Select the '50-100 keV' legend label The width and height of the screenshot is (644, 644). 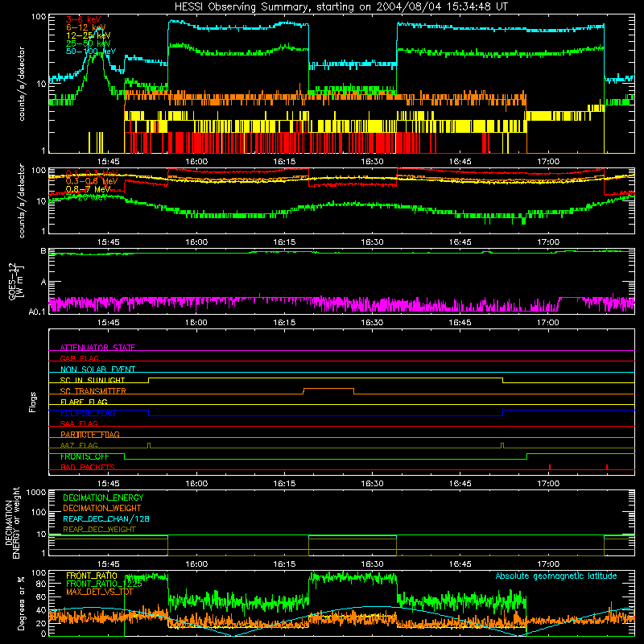pyautogui.click(x=91, y=52)
